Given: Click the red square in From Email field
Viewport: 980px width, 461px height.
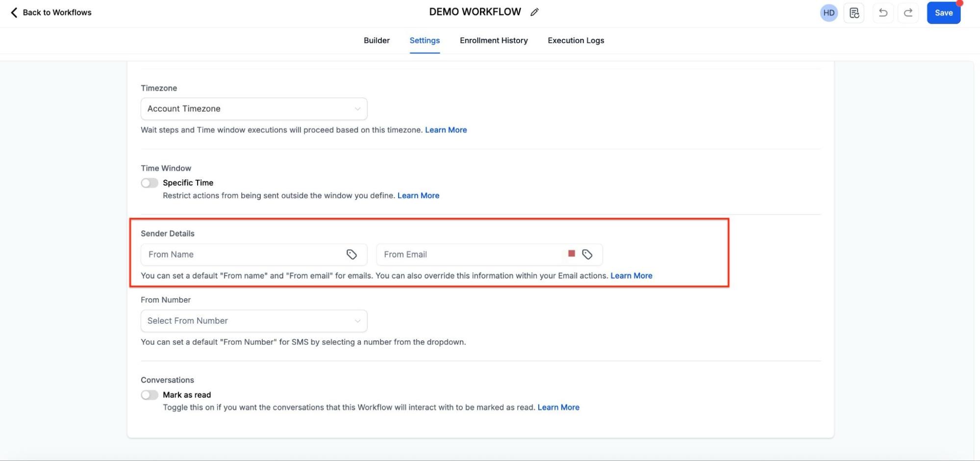Looking at the screenshot, I should 571,254.
